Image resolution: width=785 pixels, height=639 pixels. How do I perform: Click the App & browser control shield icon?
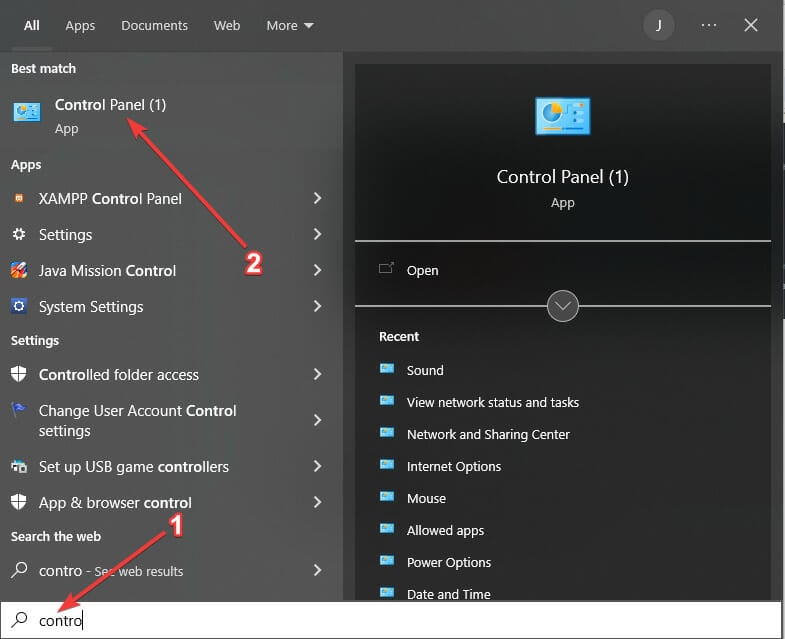click(19, 502)
